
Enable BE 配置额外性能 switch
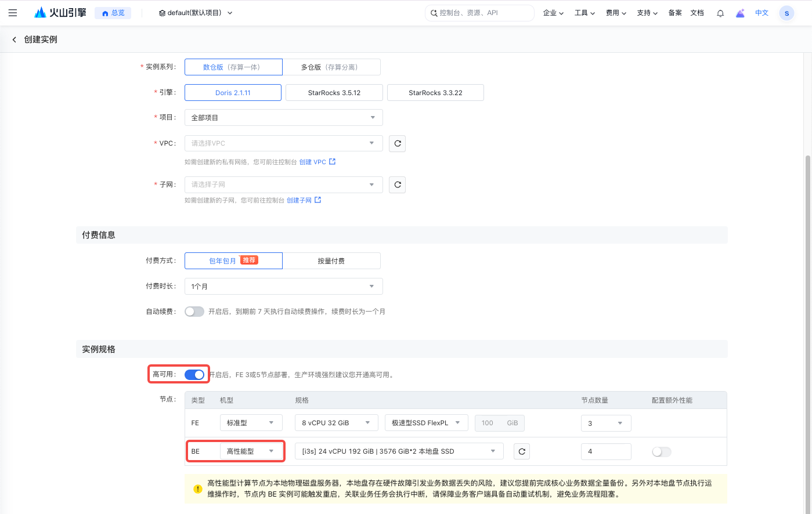coord(662,452)
